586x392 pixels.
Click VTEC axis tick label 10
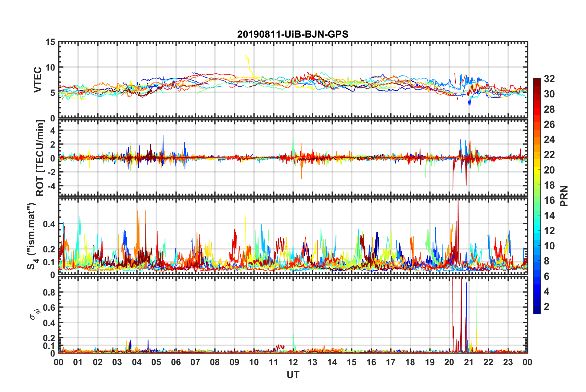[x=50, y=67]
